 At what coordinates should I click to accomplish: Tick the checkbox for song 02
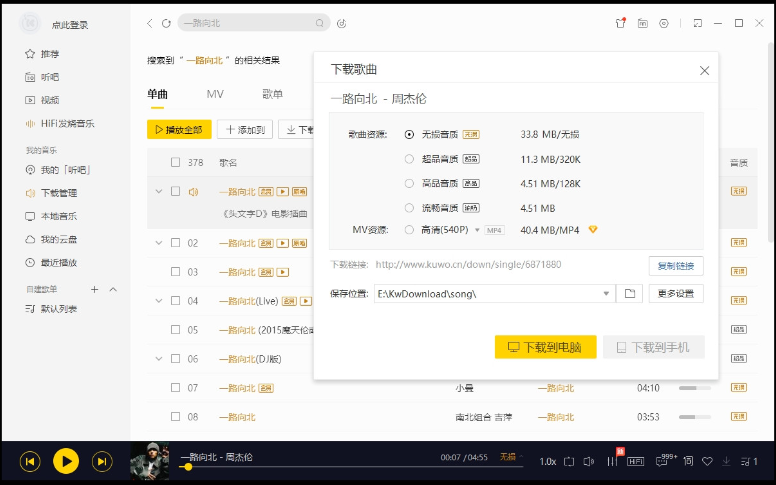[175, 242]
